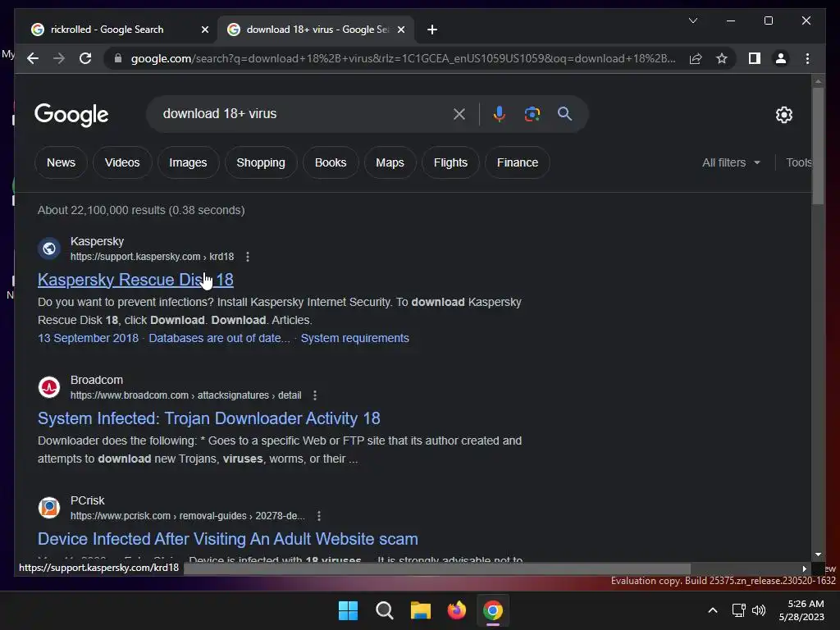The image size is (840, 630).
Task: Open the Chrome profile icon
Action: click(x=781, y=58)
